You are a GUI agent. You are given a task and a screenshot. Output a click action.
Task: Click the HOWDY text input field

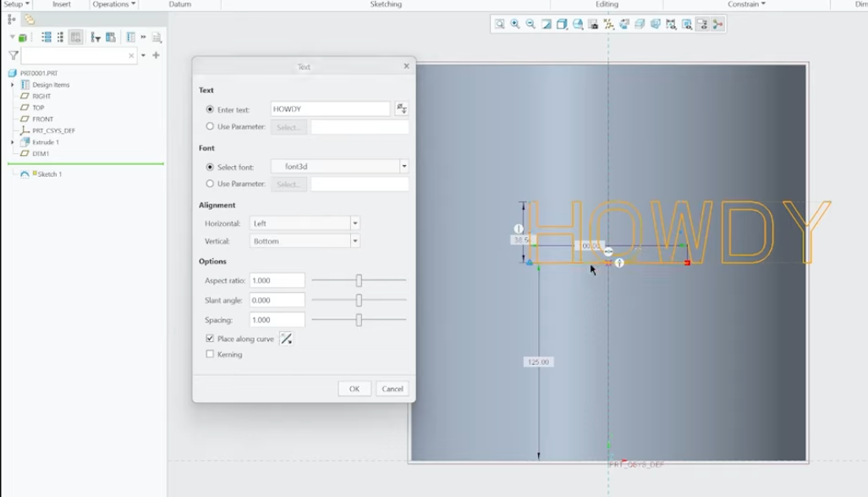point(331,109)
